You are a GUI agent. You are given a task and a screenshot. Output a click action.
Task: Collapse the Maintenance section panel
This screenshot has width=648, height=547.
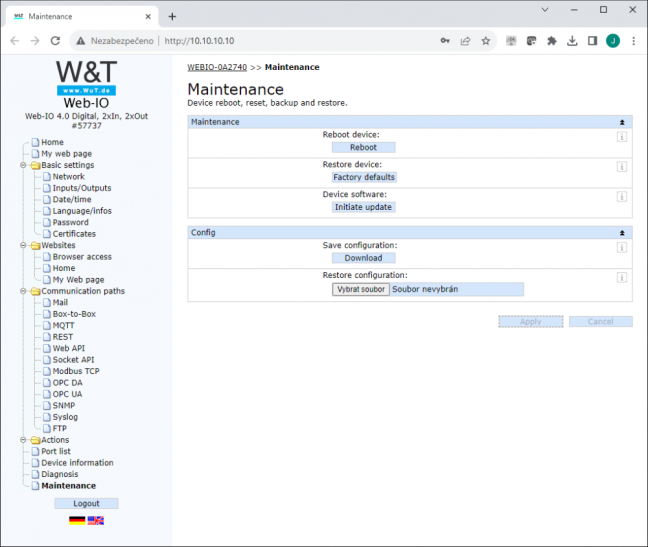(x=622, y=122)
